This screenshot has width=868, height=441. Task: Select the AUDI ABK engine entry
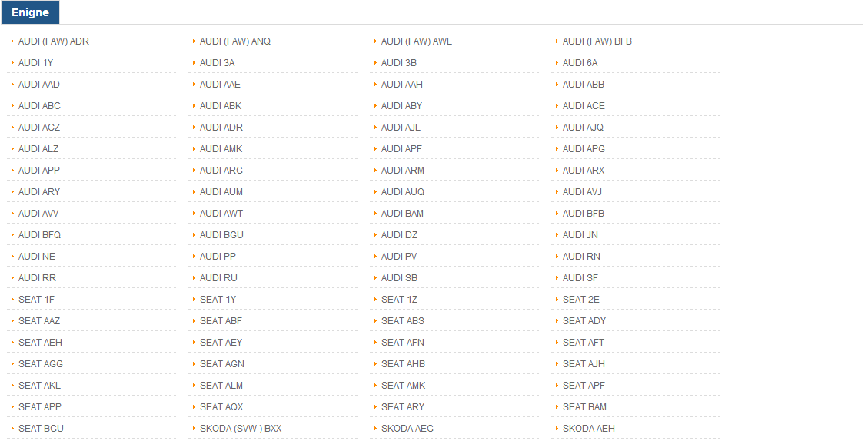click(221, 106)
